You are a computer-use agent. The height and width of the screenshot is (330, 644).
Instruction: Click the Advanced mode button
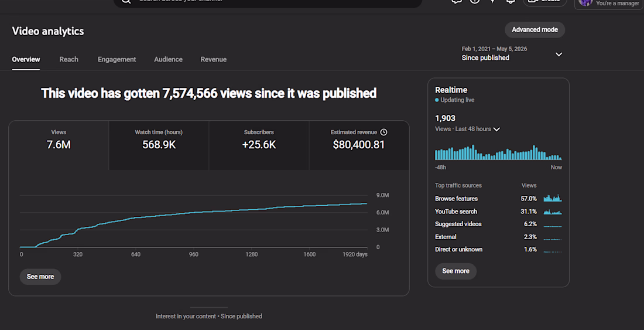point(535,29)
